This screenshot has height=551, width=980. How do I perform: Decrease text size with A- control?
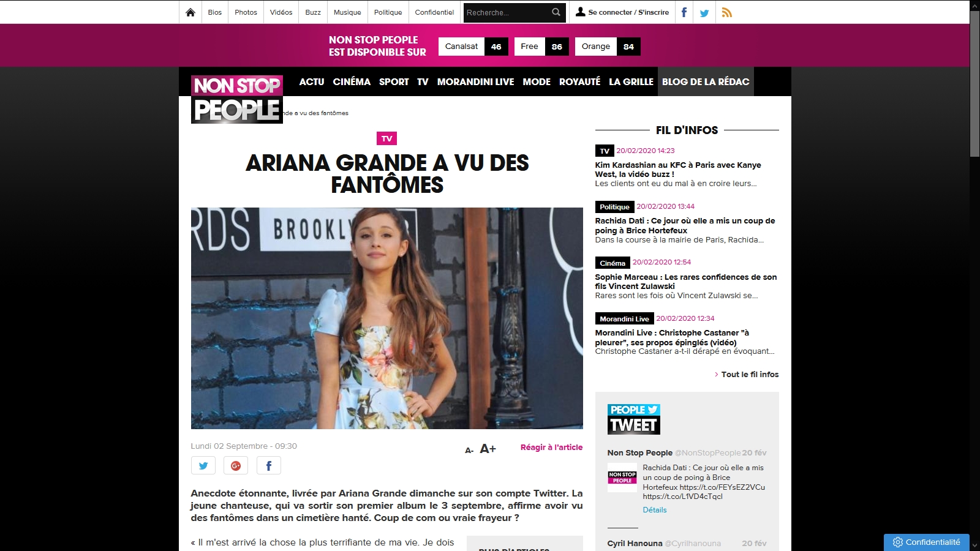[x=469, y=450]
